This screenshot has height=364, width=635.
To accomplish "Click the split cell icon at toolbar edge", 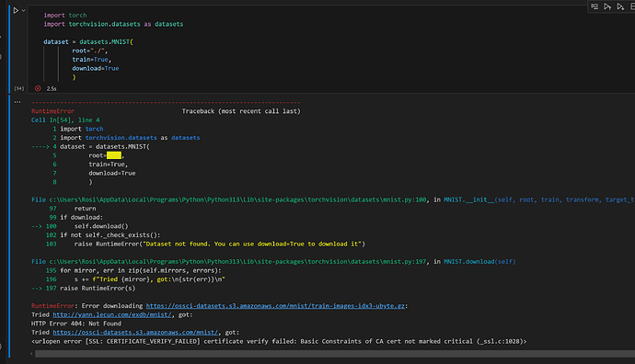I will [632, 6].
